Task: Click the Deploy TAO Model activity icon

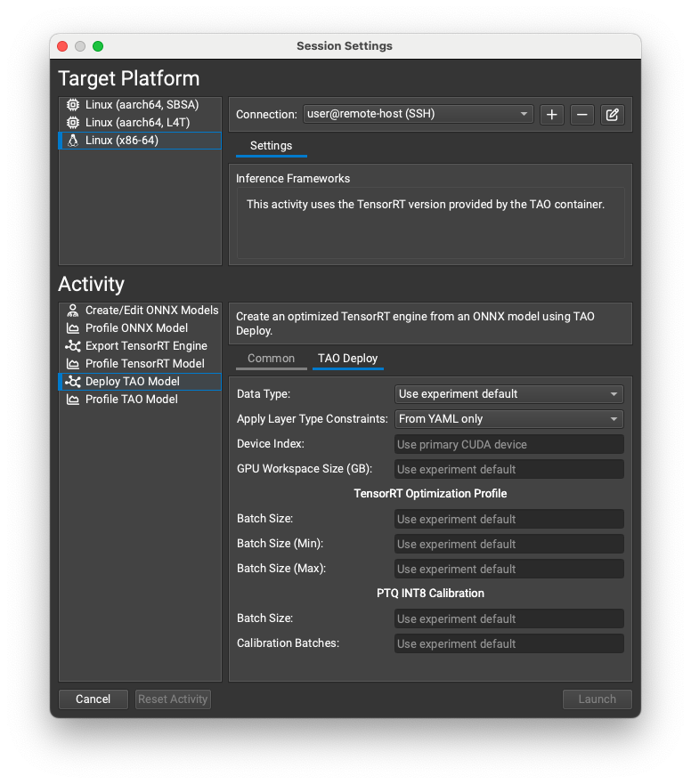Action: point(72,381)
